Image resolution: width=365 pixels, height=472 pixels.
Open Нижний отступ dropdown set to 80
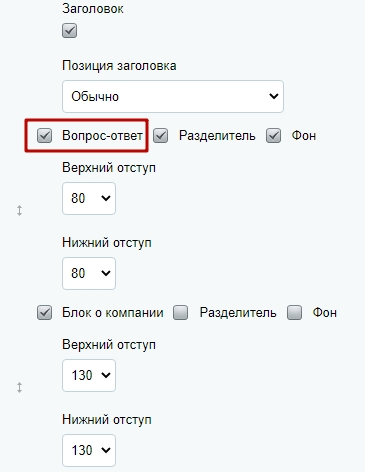click(89, 273)
